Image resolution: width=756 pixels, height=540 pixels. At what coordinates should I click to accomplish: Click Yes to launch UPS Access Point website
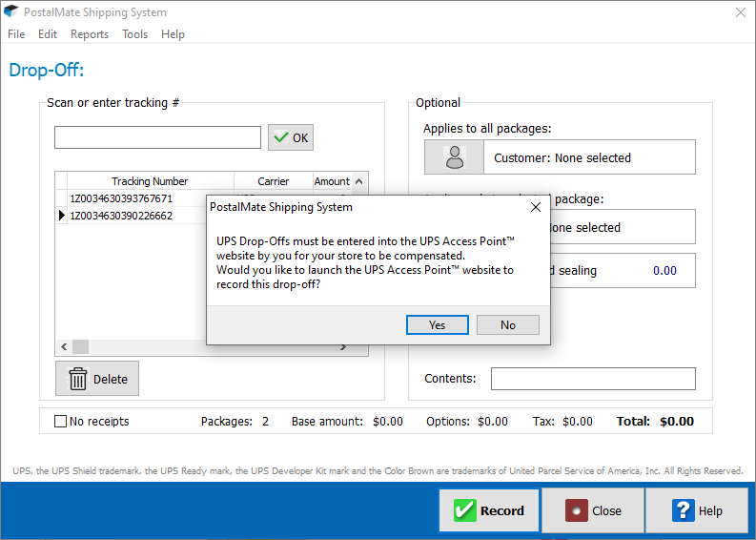pyautogui.click(x=437, y=324)
